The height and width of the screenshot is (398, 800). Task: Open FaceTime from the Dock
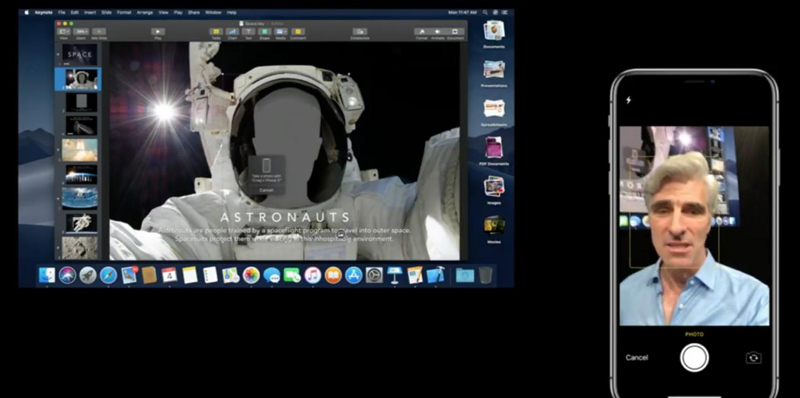292,275
